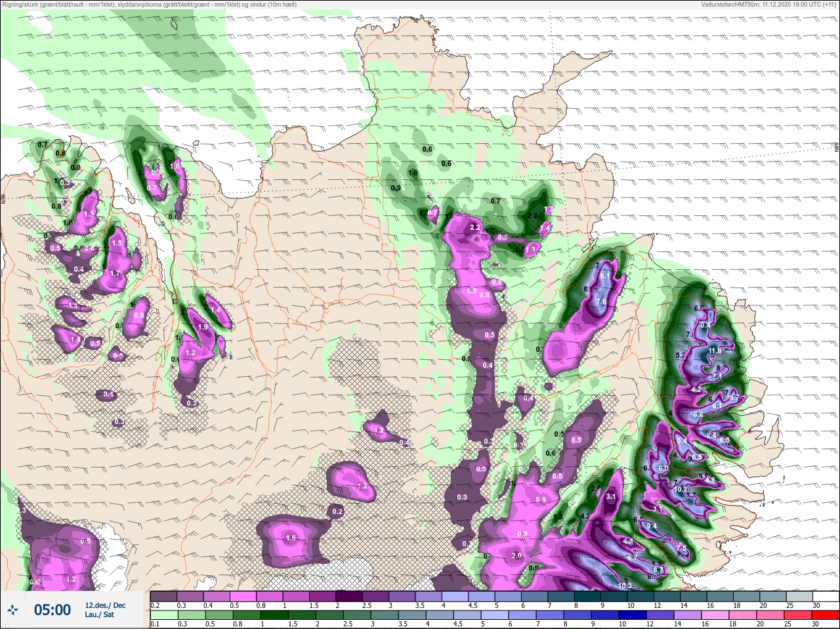
Task: Click the 7.0 precipitation value on map
Action: 600,301
